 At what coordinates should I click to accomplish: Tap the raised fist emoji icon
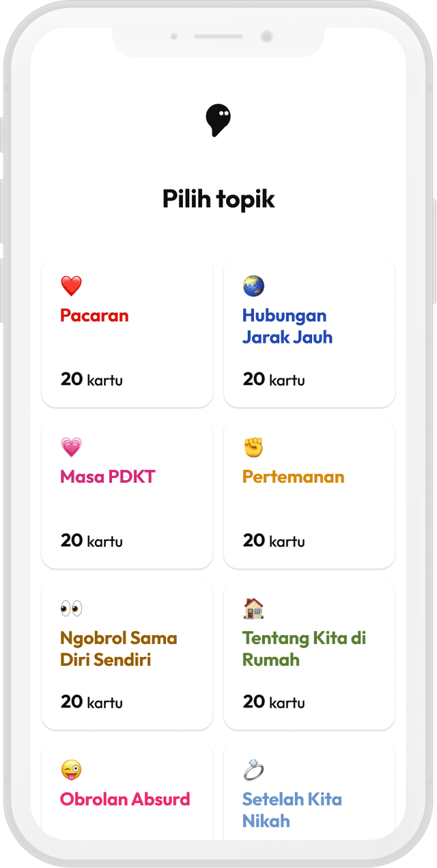[x=253, y=447]
